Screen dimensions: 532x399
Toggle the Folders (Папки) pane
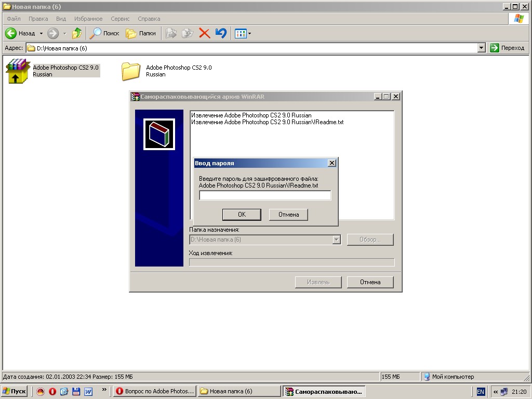click(x=141, y=33)
